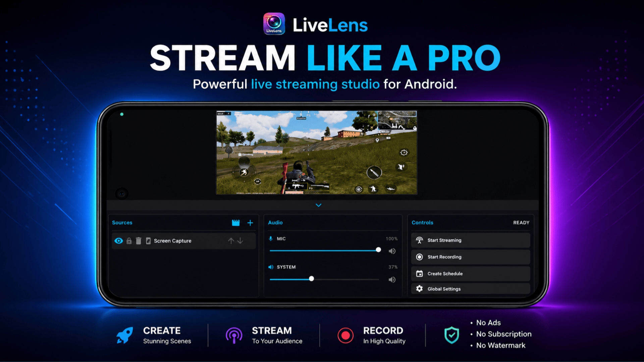Tap the crouch icon in game preview
Screen dimensions: 644x362
[373, 189]
